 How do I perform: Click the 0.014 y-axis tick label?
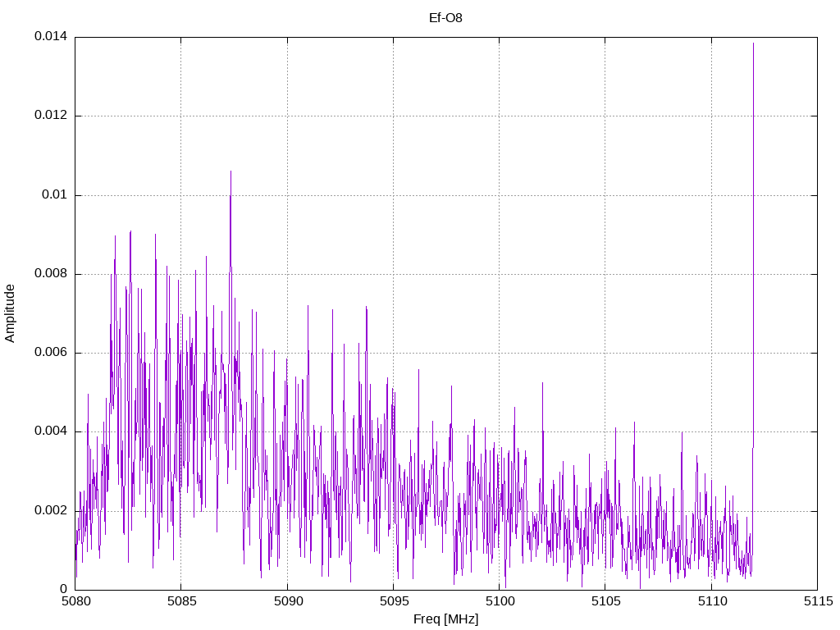pyautogui.click(x=51, y=36)
